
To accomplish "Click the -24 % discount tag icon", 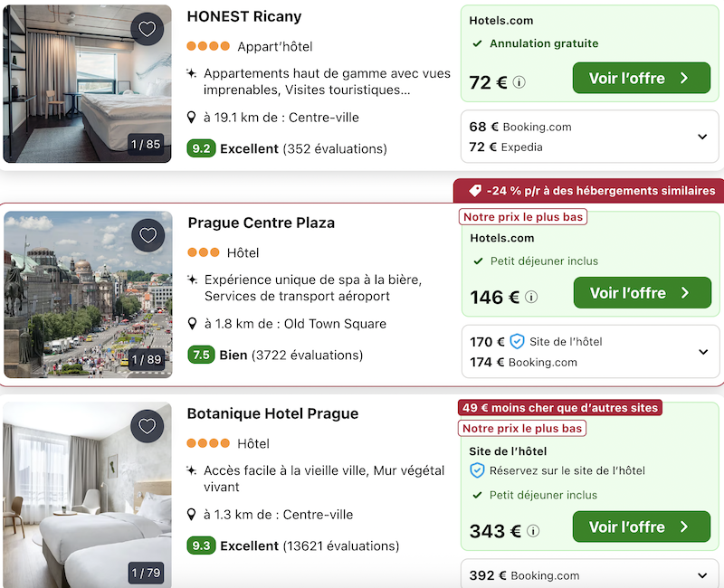I will [474, 191].
